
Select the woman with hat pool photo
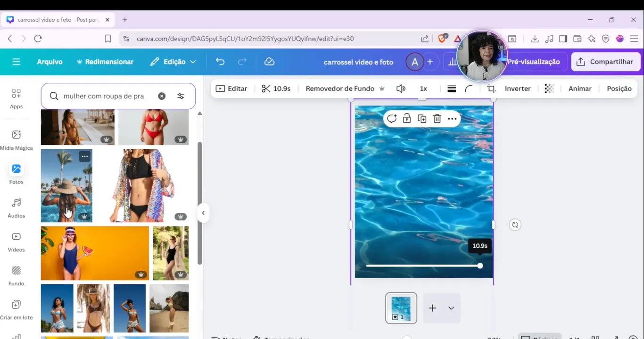(66, 186)
